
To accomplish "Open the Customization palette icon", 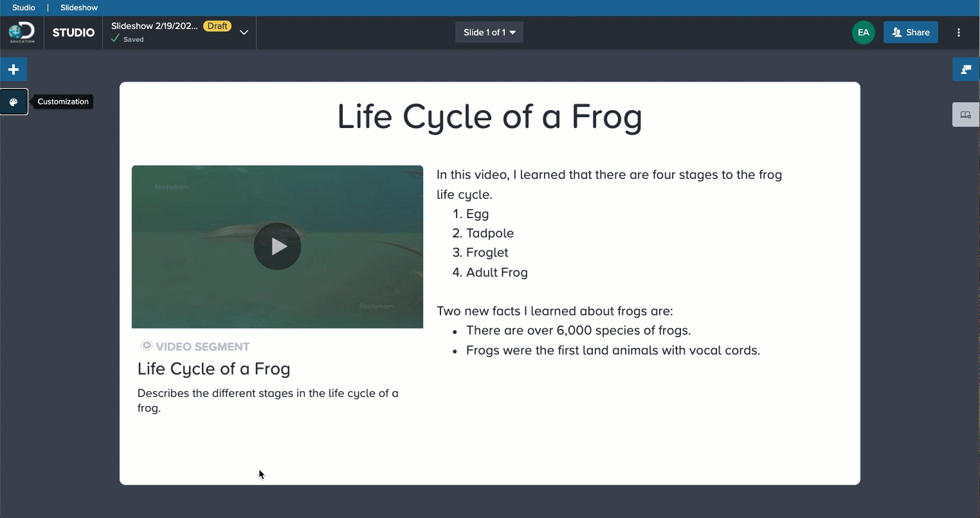I will point(14,102).
